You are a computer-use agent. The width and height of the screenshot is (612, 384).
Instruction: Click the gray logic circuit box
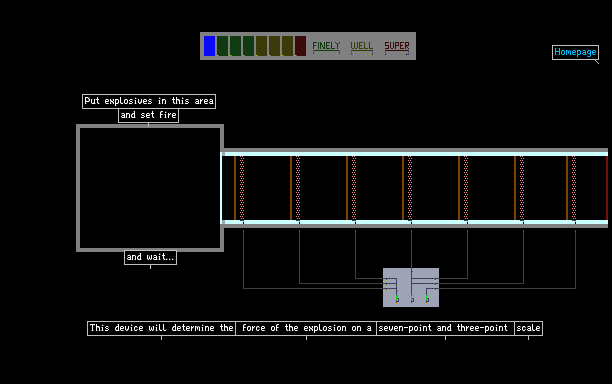click(x=411, y=287)
